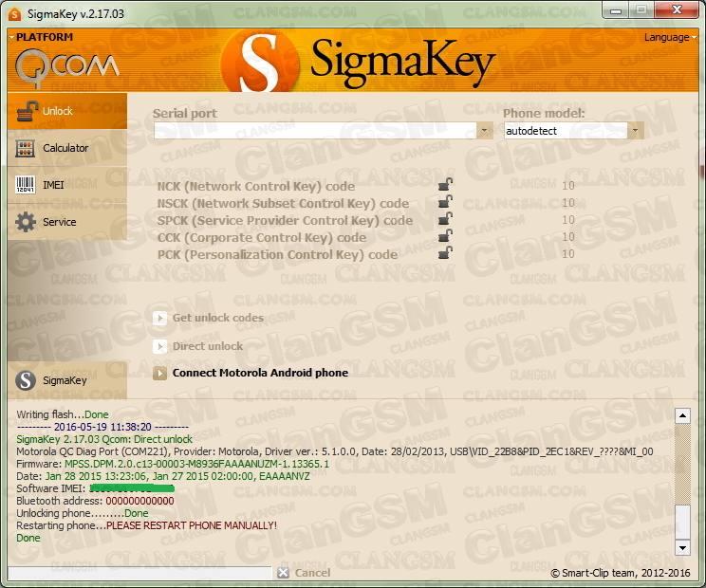Image resolution: width=706 pixels, height=588 pixels.
Task: Click PCK (Personalization Control Key) code label
Action: pyautogui.click(x=277, y=254)
